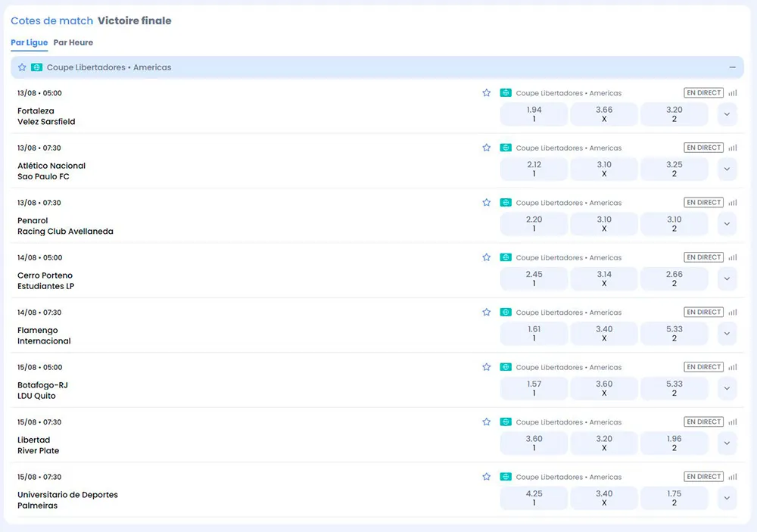Favorite the Coupe Libertadores league header star
Screen dimensions: 757x532
(22, 67)
